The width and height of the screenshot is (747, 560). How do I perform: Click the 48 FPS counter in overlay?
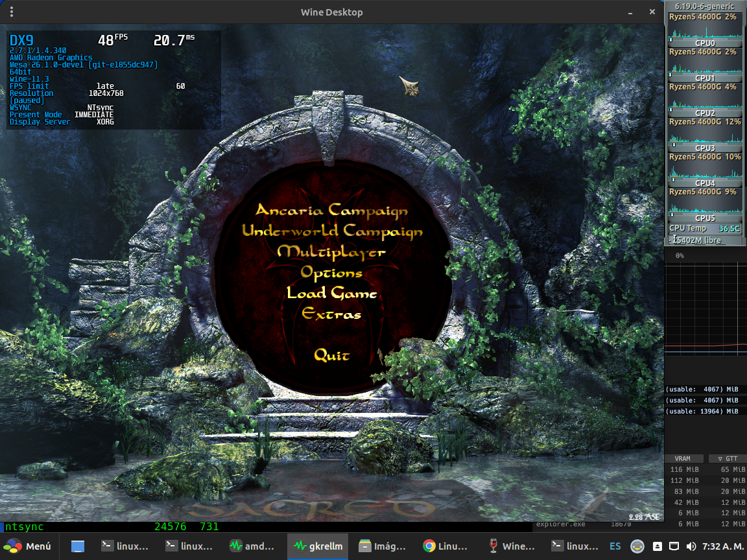click(x=113, y=40)
